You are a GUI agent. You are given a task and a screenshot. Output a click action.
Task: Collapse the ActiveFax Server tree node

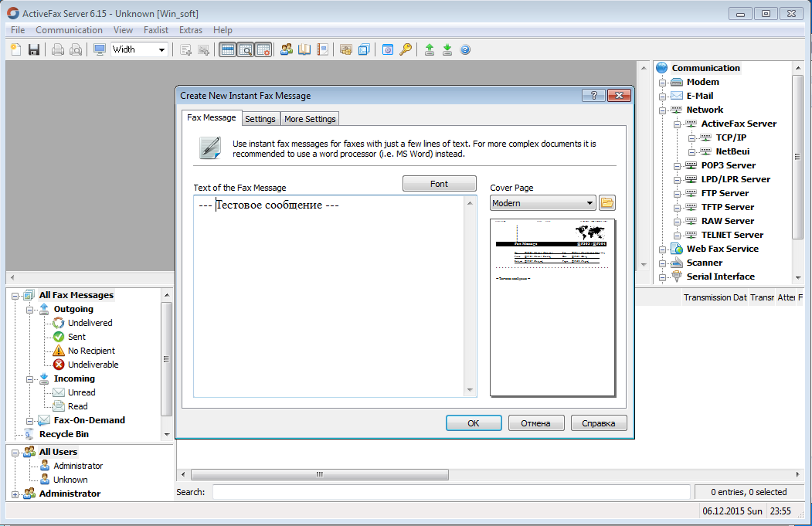click(x=677, y=124)
